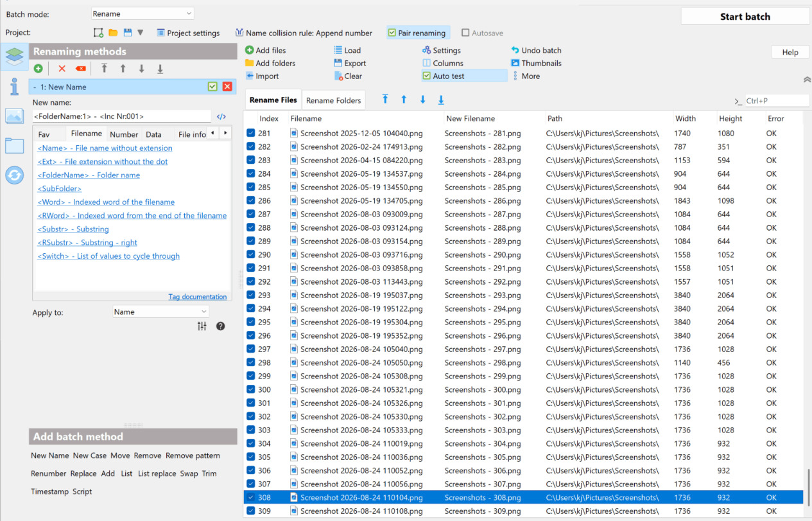Open the Batch mode Rename dropdown
Screen dimensions: 812x521
[x=143, y=13]
